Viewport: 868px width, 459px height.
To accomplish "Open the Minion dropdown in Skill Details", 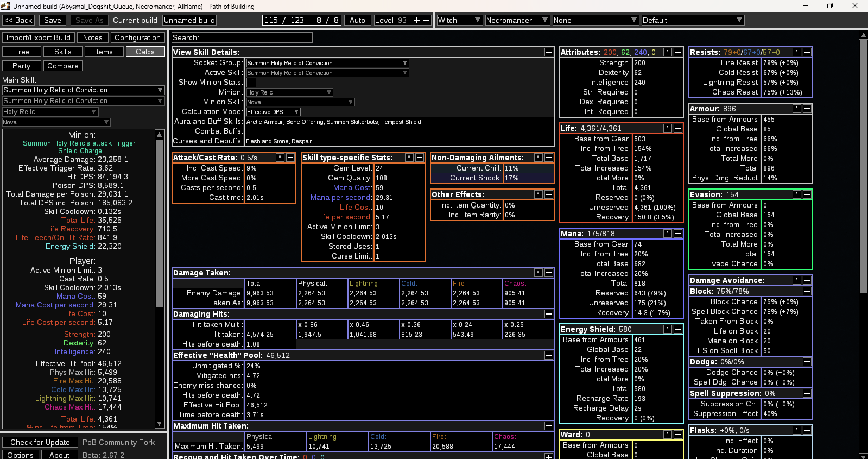I will click(x=289, y=92).
